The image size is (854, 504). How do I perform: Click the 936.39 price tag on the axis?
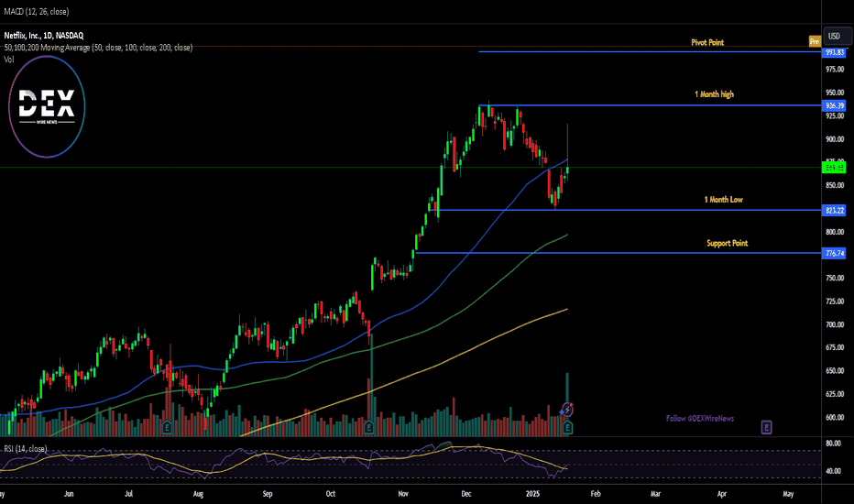[835, 105]
